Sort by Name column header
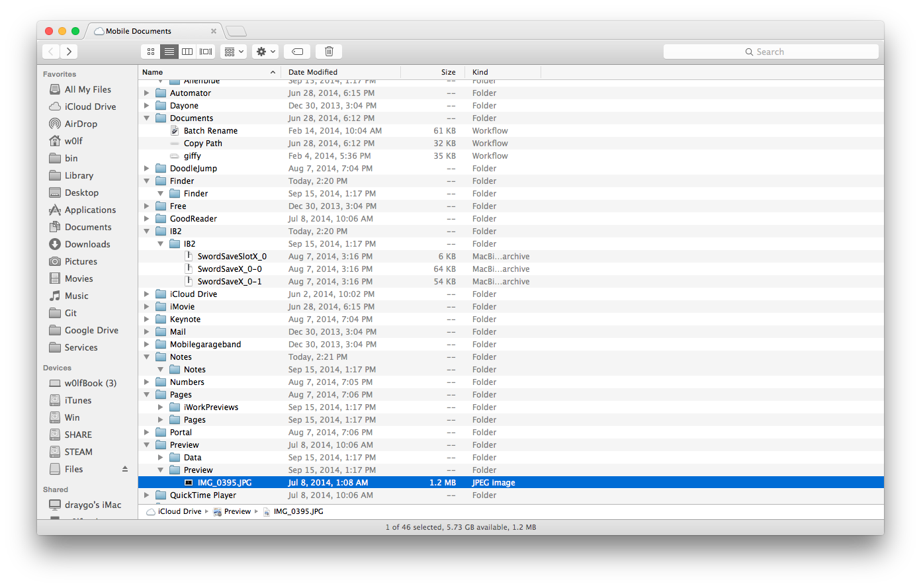The image size is (921, 588). [209, 72]
